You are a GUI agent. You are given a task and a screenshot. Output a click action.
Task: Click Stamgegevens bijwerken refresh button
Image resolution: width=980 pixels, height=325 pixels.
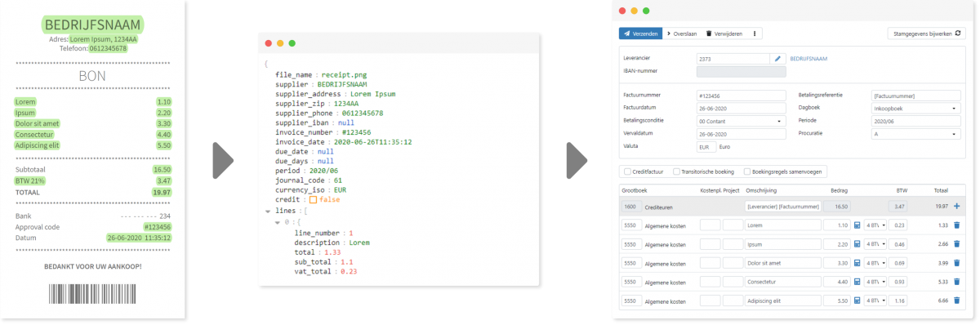coord(927,33)
